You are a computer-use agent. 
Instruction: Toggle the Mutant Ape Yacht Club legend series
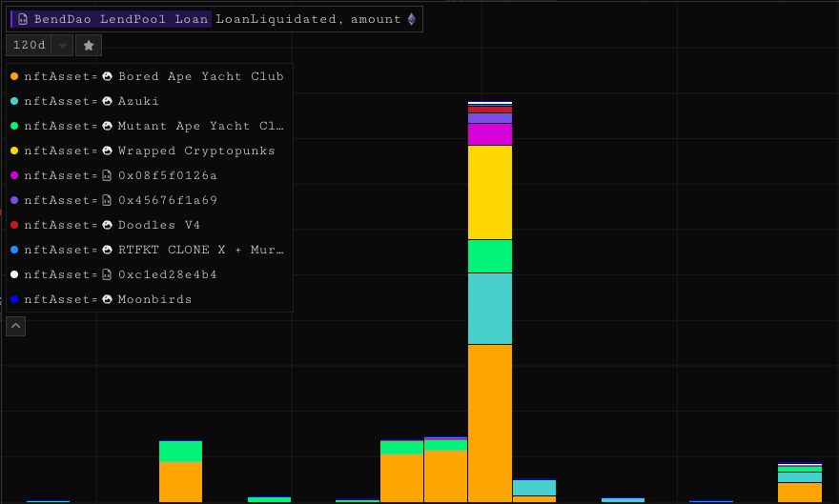150,126
